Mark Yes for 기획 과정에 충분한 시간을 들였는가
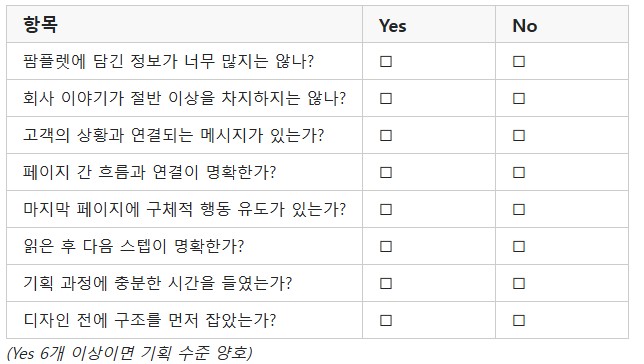The height and width of the screenshot is (364, 644). 386,283
